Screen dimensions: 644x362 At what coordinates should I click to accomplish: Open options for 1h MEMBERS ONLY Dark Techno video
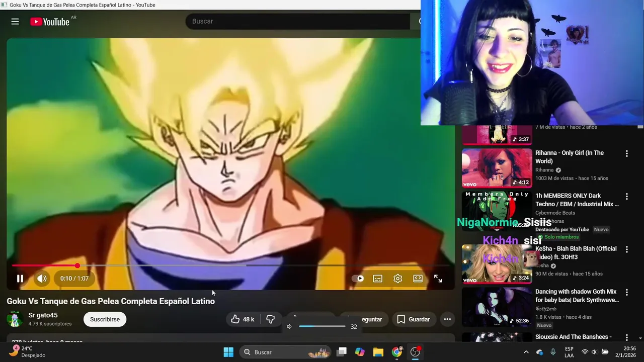click(627, 197)
